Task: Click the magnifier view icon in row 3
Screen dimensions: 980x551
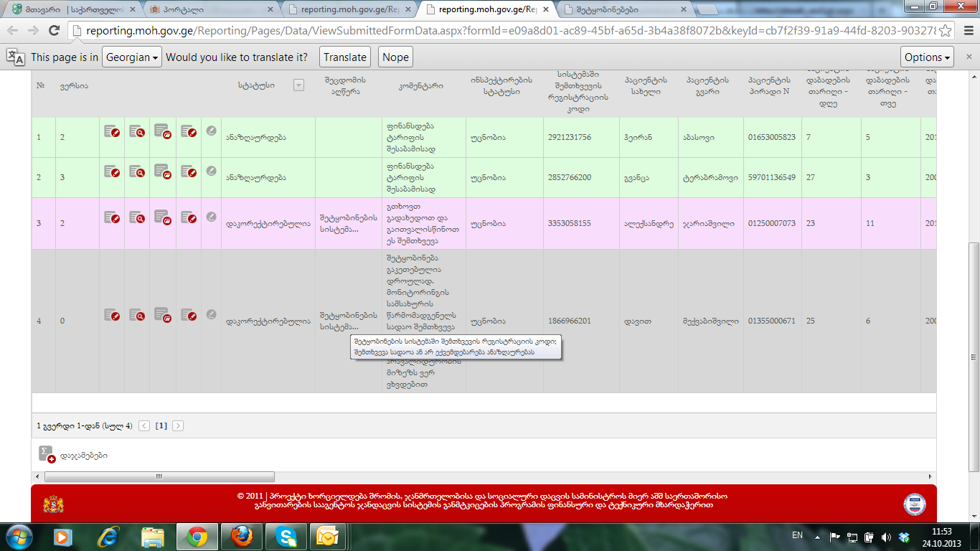Action: [x=137, y=217]
